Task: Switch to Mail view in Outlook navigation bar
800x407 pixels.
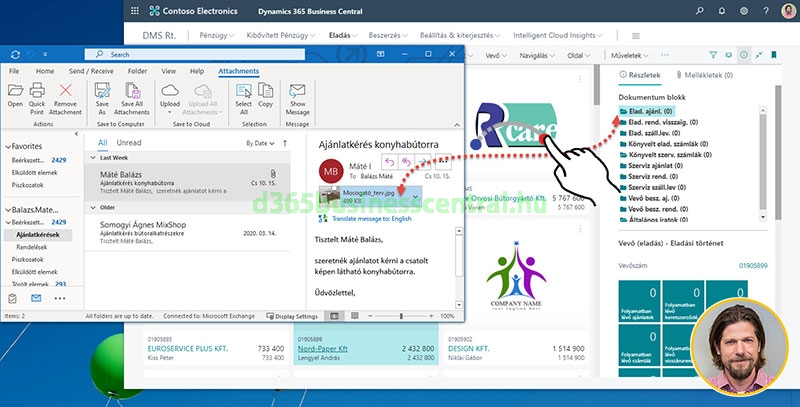Action: [37, 298]
